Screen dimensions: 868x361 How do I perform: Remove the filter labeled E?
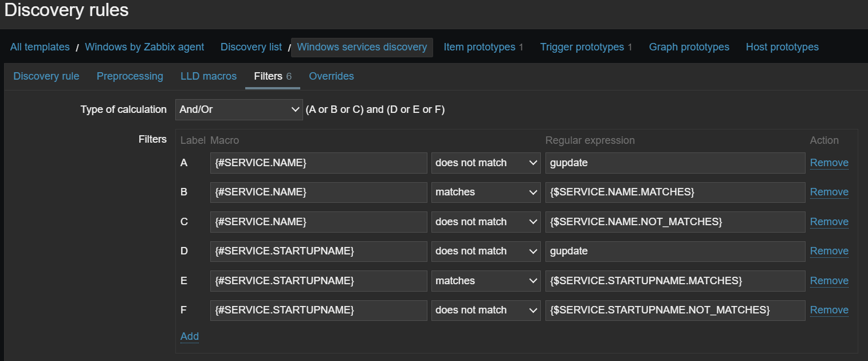click(x=829, y=281)
